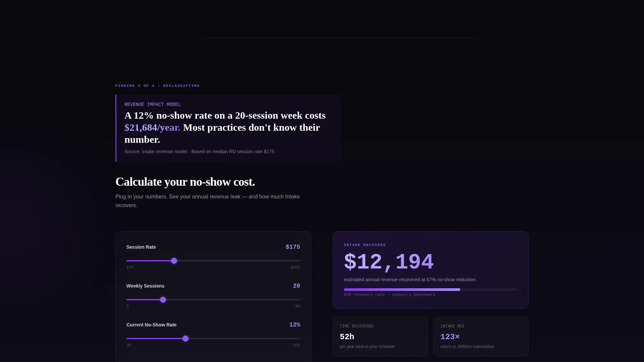Image resolution: width=644 pixels, height=362 pixels.
Task: Click the $12,194 recovered amount
Action: tap(389, 262)
